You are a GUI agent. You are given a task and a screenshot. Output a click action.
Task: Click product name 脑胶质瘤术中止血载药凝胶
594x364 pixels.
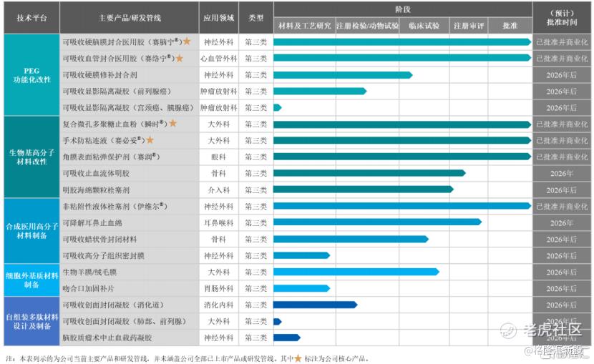tap(107, 338)
